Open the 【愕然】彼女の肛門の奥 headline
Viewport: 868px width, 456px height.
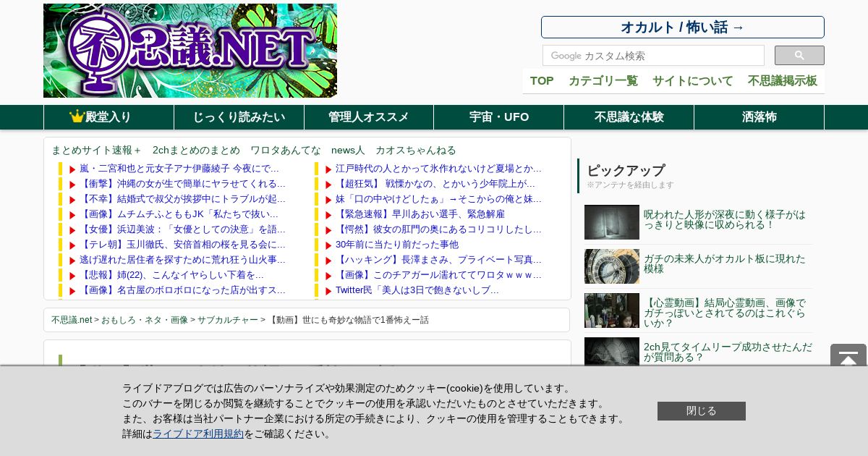click(438, 229)
